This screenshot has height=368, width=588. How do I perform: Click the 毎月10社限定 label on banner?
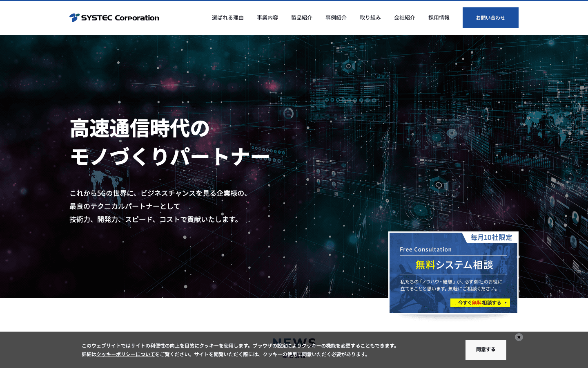pos(491,238)
